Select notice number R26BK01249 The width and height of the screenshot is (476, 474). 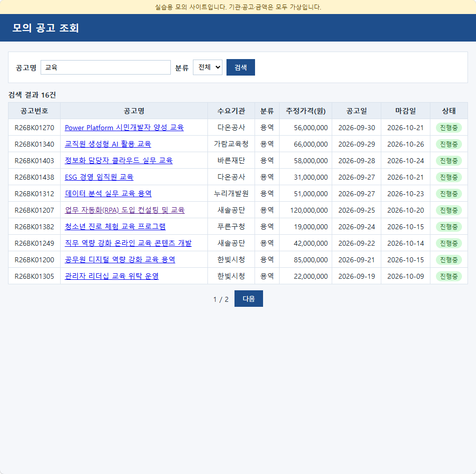(x=34, y=243)
